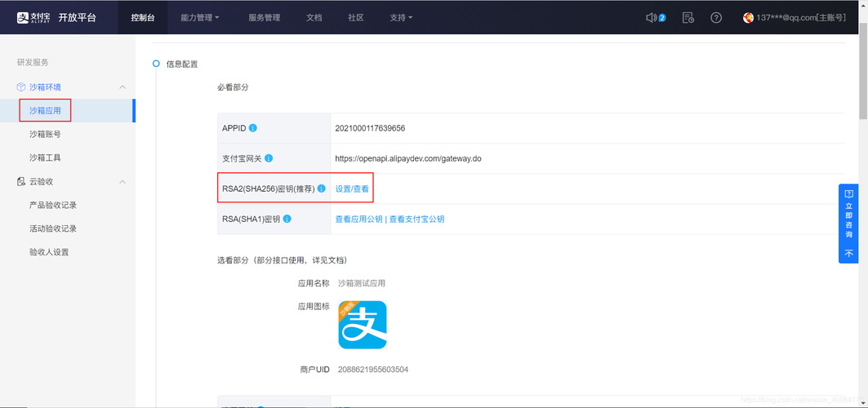Image resolution: width=868 pixels, height=408 pixels.
Task: Click the 沙箱环境 cube icon
Action: click(21, 87)
